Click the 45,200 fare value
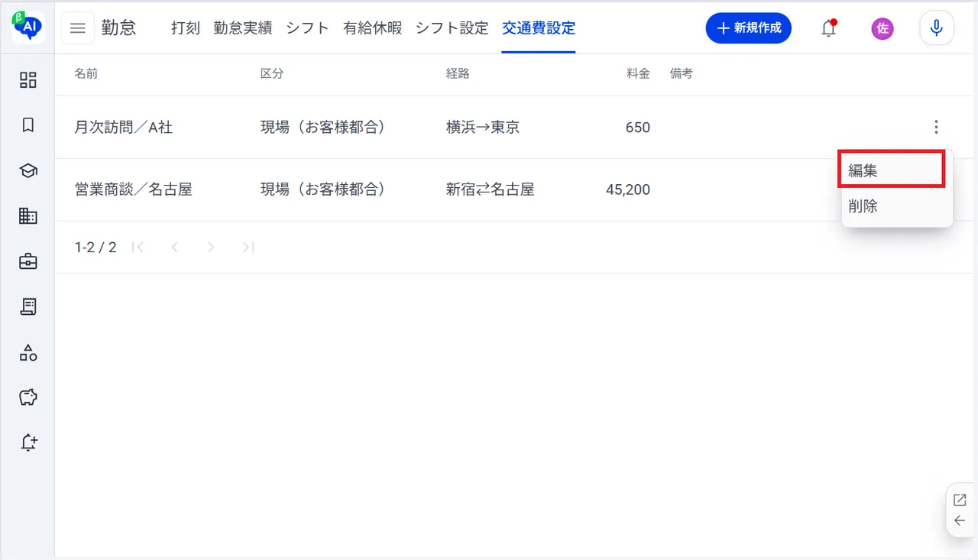The height and width of the screenshot is (560, 978). [628, 189]
